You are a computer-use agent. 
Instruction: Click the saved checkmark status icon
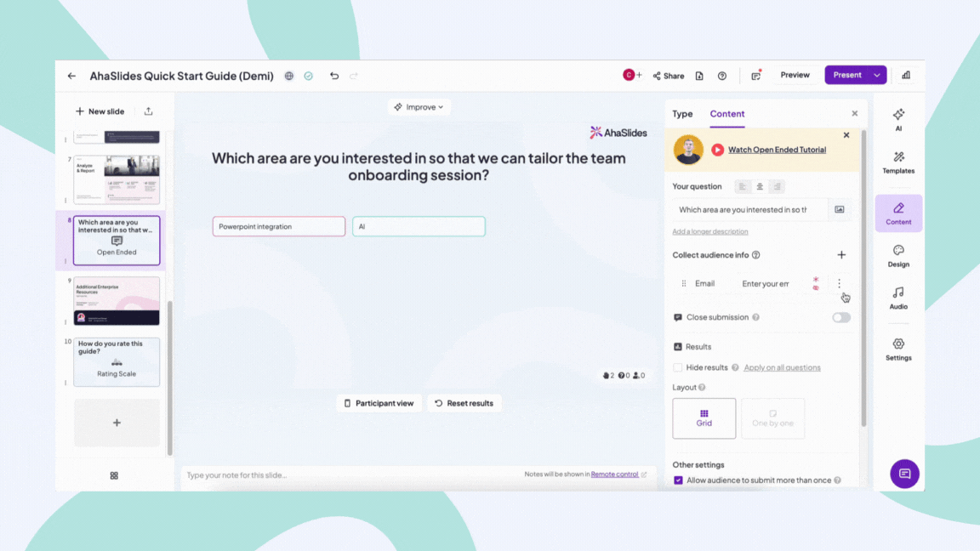309,76
